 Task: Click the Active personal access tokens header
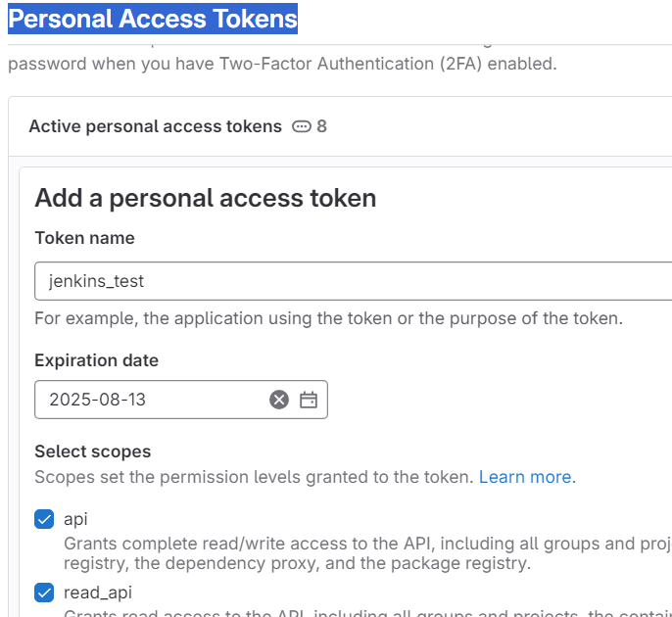(155, 126)
